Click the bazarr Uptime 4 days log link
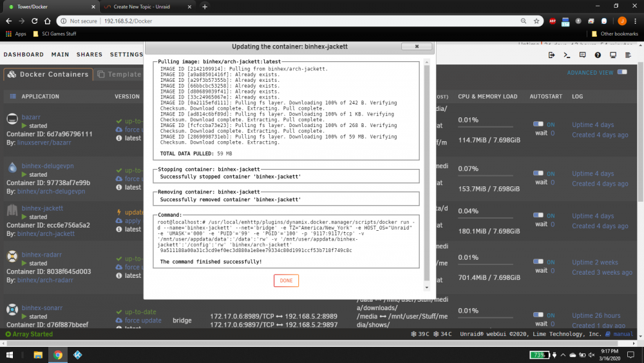This screenshot has height=363, width=644. pyautogui.click(x=592, y=124)
